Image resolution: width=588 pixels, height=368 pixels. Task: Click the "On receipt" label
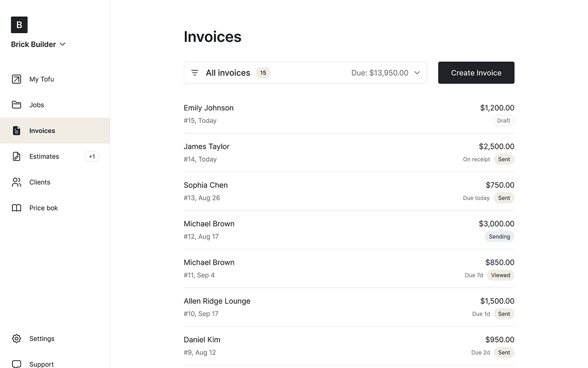476,159
